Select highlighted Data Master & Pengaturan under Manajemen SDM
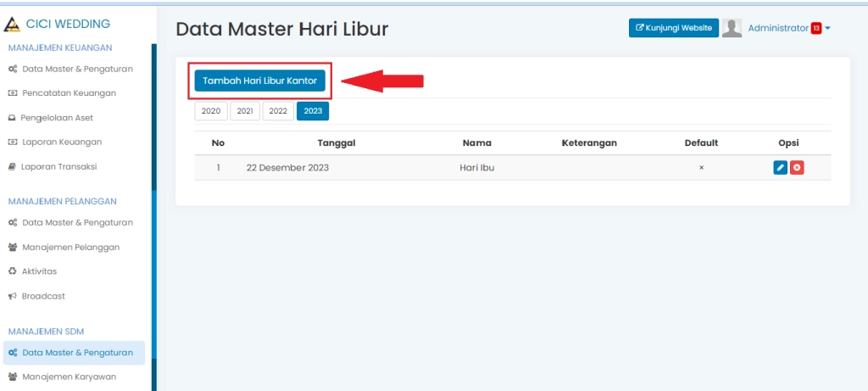 [75, 353]
